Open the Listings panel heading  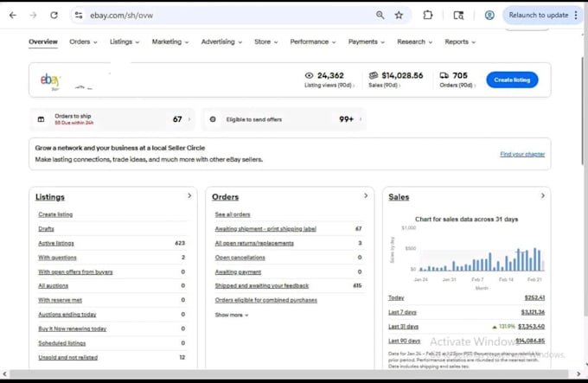click(50, 197)
